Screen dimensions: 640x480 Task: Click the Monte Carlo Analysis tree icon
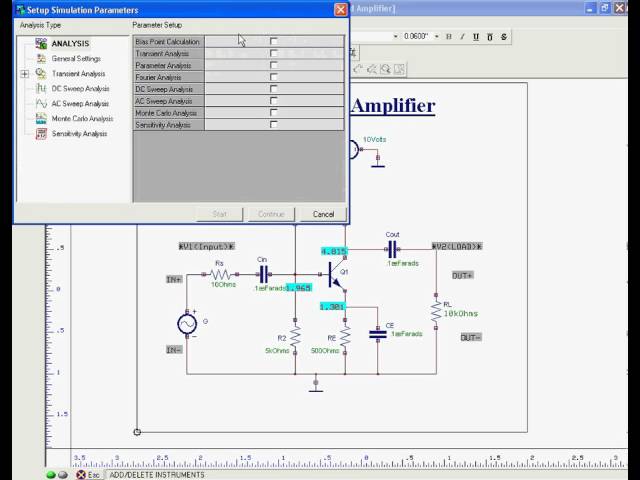click(41, 118)
